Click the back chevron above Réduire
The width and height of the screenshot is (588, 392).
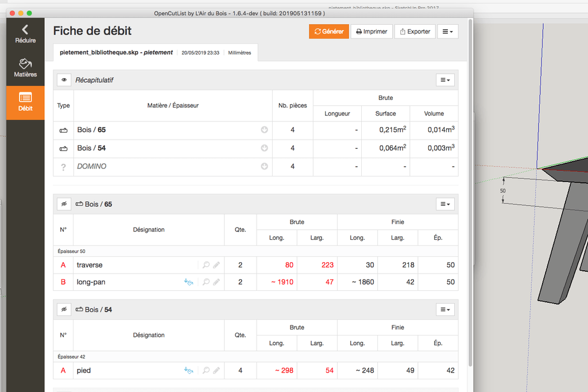point(25,29)
